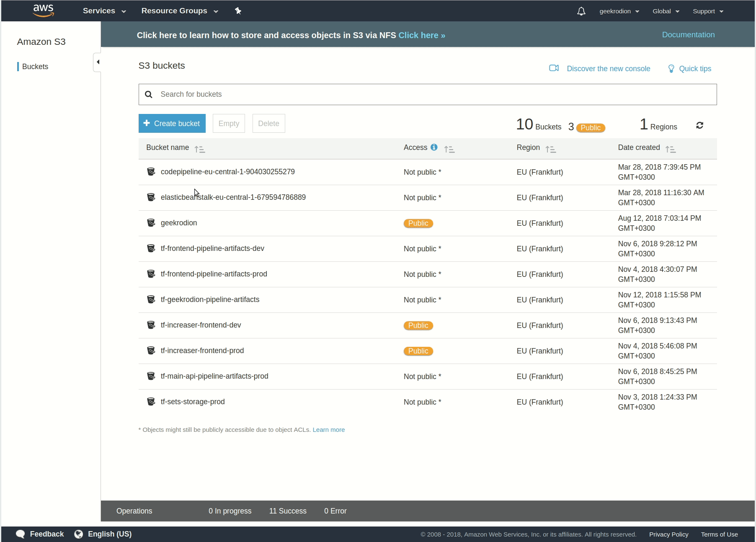
Task: Click the Operations bar label
Action: (134, 511)
